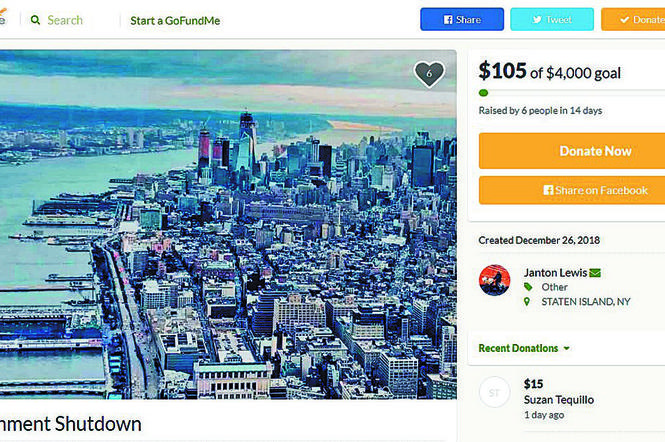The width and height of the screenshot is (665, 442).
Task: Click the Tweet button in the header
Action: pyautogui.click(x=552, y=20)
